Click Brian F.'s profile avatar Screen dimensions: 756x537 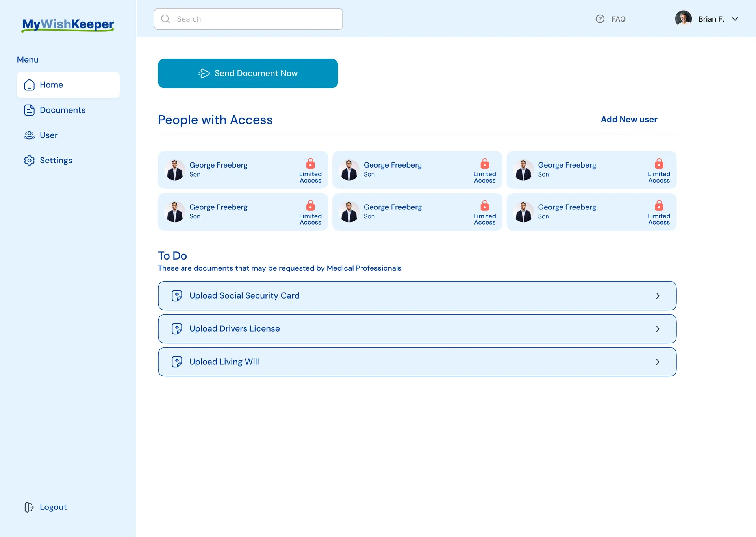[x=683, y=19]
